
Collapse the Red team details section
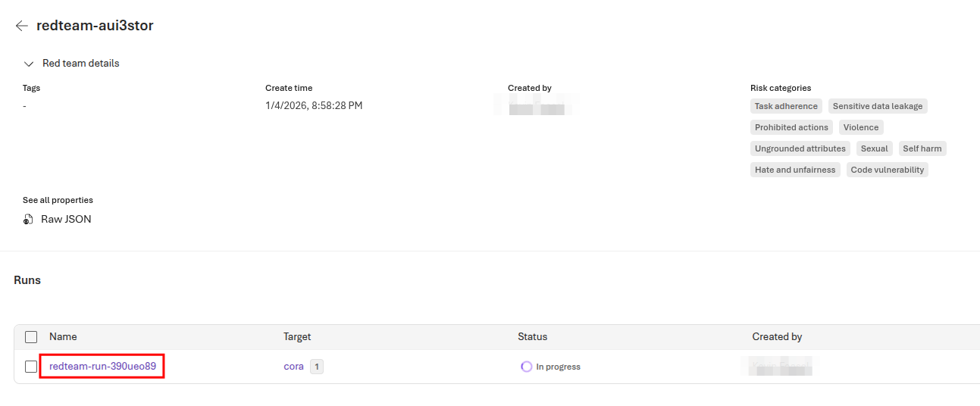click(29, 64)
